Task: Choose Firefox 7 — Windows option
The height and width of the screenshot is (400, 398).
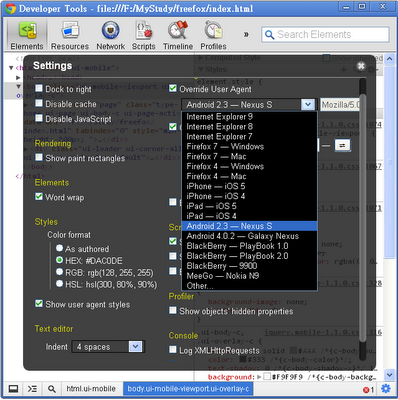Action: [x=249, y=147]
